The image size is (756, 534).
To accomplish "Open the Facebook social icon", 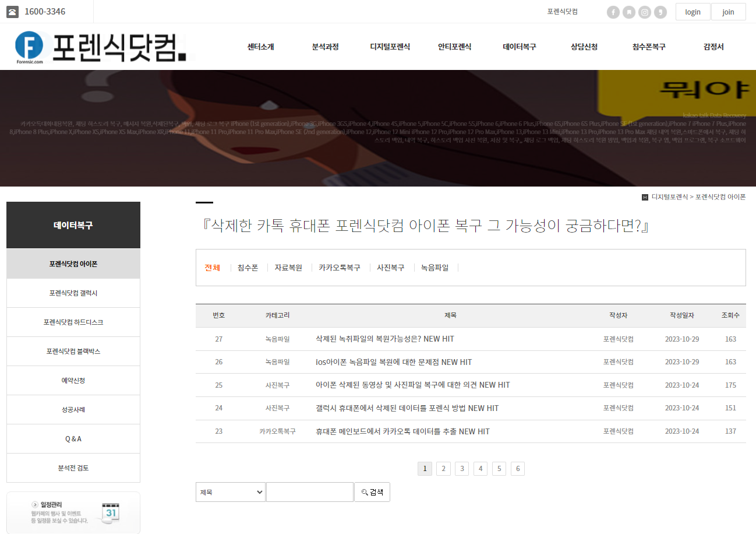I will click(x=613, y=12).
